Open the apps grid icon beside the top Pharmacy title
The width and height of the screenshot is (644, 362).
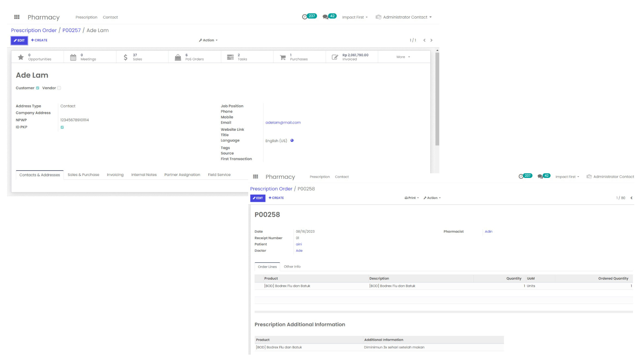(17, 17)
